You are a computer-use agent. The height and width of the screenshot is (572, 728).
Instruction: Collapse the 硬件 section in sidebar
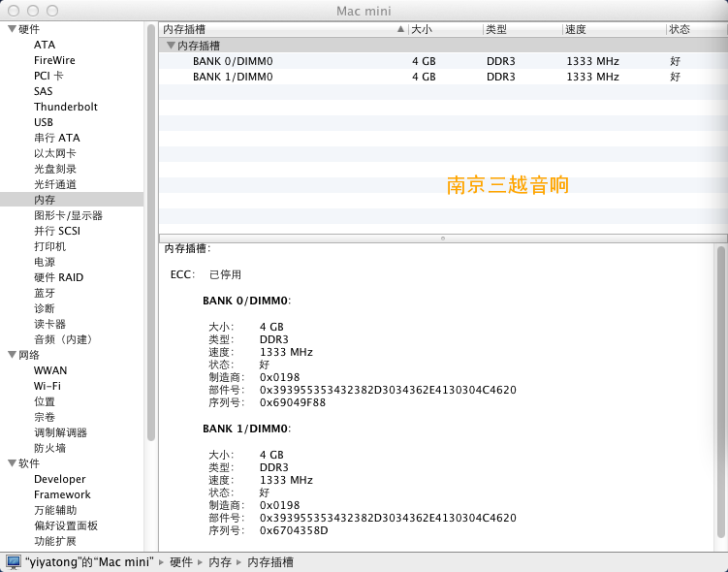click(12, 29)
